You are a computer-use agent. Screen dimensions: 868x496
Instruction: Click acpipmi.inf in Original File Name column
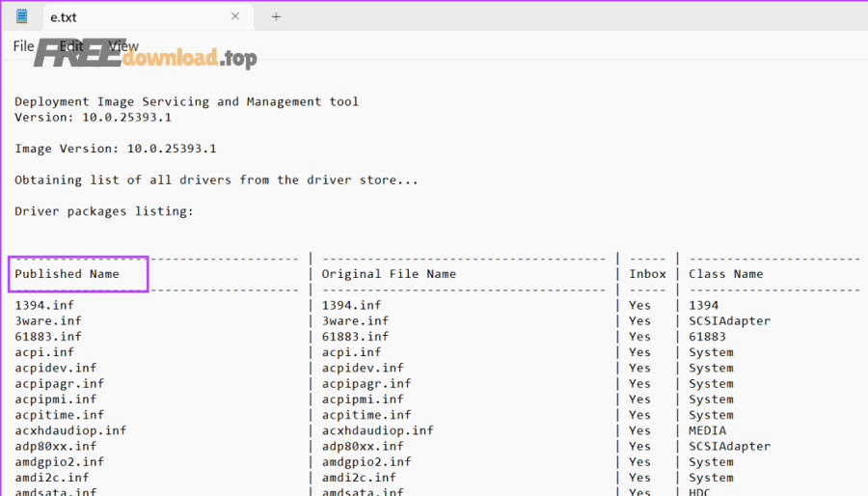(363, 400)
